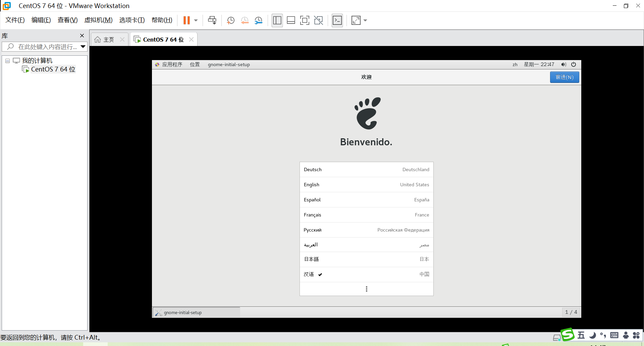Show more languages with three-dot button
Viewport: 644px width, 346px height.
tap(366, 289)
